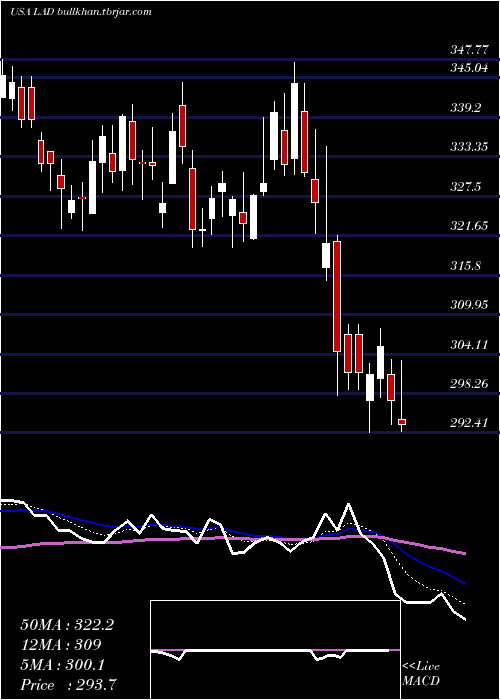This screenshot has width=500, height=700.
Task: Click the USA LAD bullkhan.tbrjar.com title text
Action: 80,12
